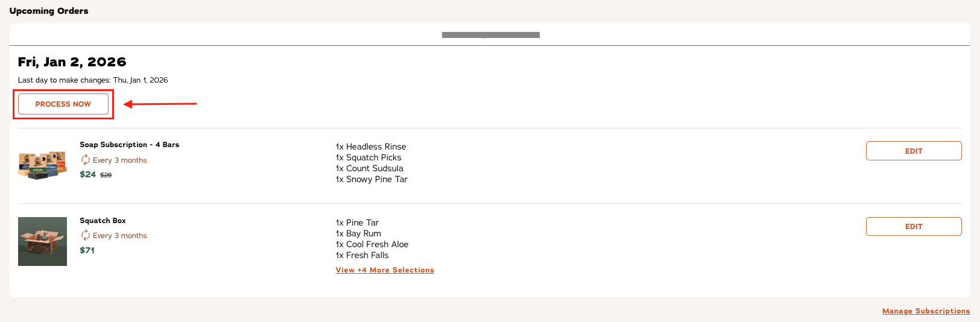Edit the Soap Subscription order
This screenshot has width=980, height=322.
pyautogui.click(x=913, y=151)
